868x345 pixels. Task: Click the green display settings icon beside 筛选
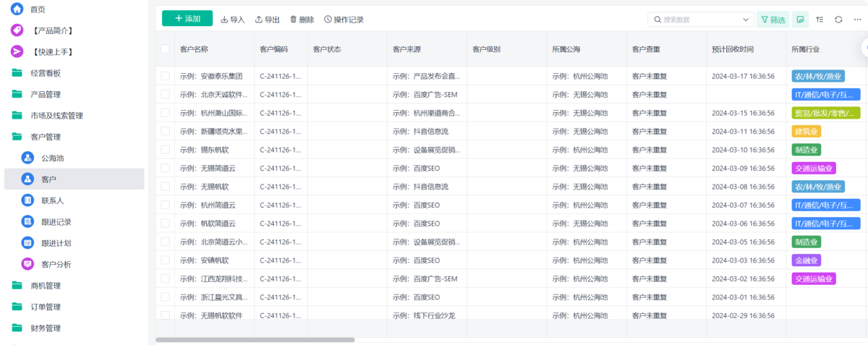800,20
